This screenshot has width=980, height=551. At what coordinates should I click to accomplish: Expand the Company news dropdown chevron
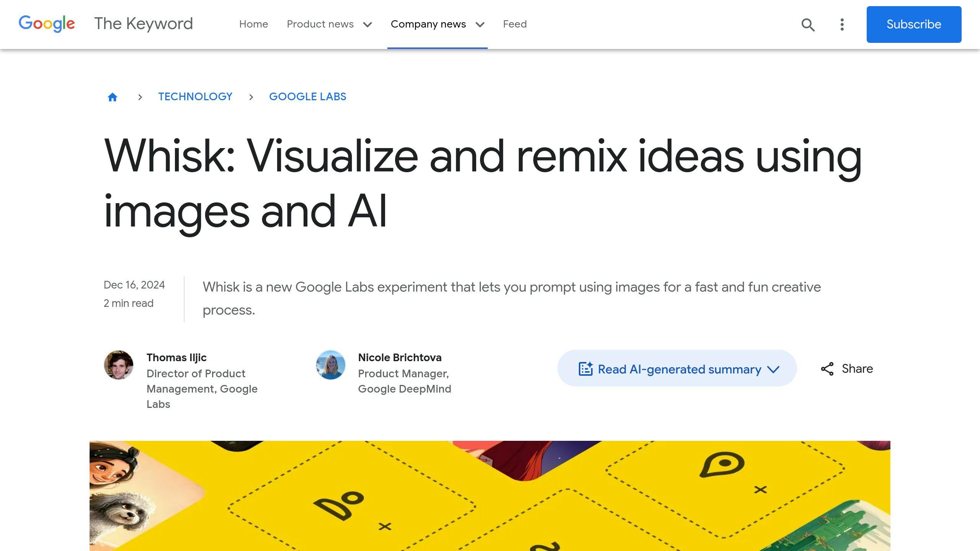[x=480, y=25]
